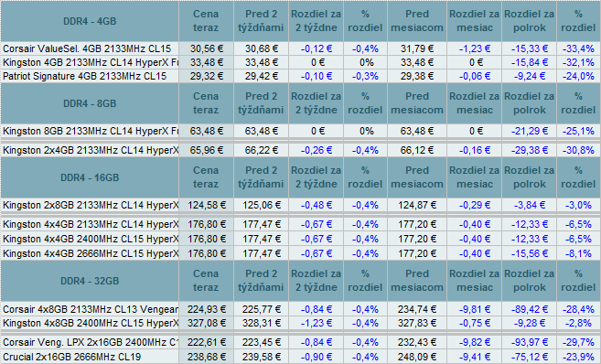Click the Kingston 4GB 2133MHz CL14 HyperX product name
This screenshot has width=601, height=364.
[x=90, y=62]
